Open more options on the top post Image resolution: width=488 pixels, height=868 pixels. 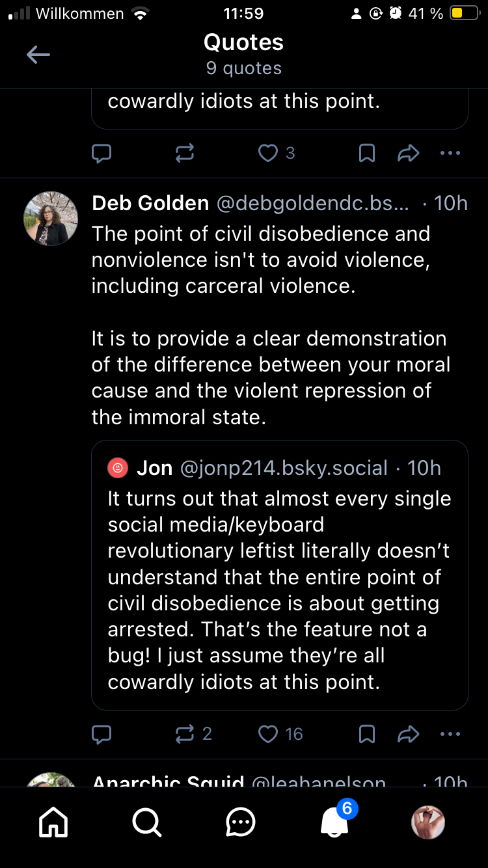point(450,153)
